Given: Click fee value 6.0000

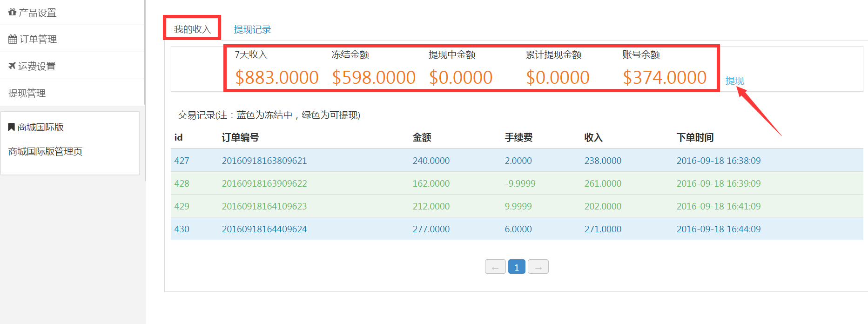Looking at the screenshot, I should click(518, 229).
